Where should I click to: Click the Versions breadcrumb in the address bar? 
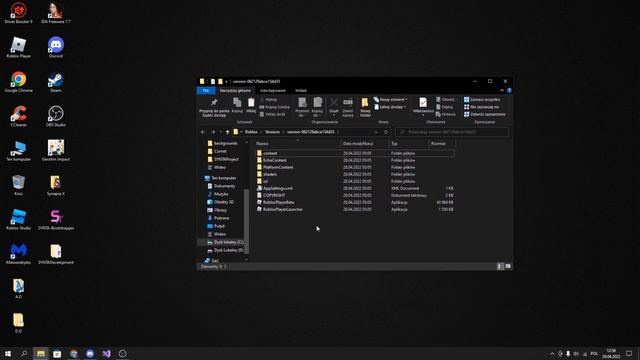point(273,132)
